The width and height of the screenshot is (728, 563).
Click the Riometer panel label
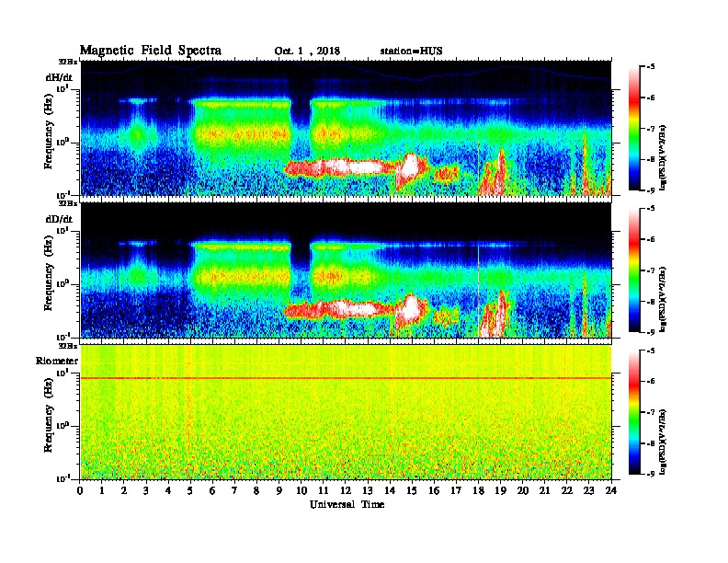point(57,361)
